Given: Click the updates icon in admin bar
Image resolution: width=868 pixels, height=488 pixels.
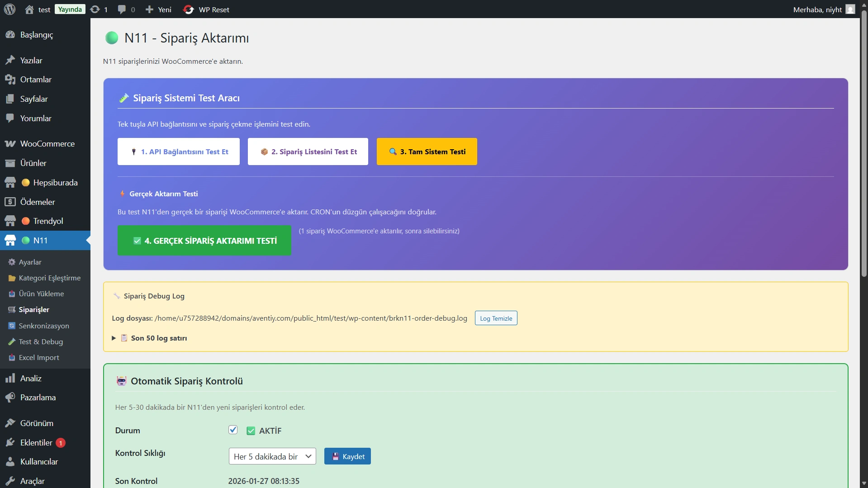Looking at the screenshot, I should pyautogui.click(x=95, y=9).
